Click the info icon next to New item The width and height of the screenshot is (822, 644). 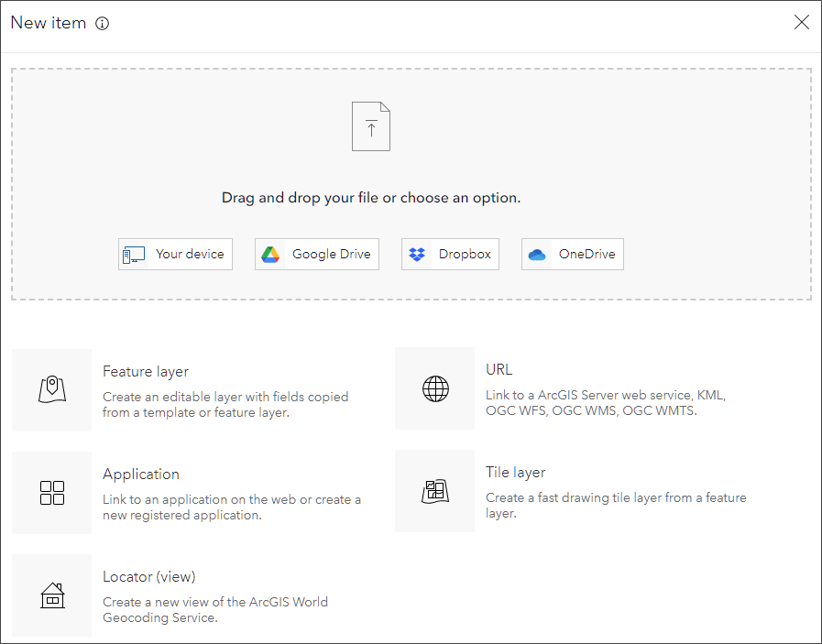point(103,24)
